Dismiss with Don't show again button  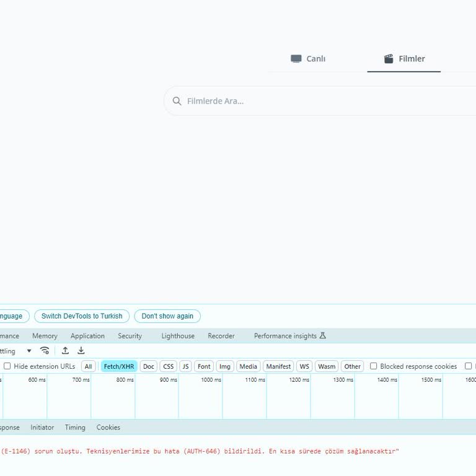click(x=167, y=316)
